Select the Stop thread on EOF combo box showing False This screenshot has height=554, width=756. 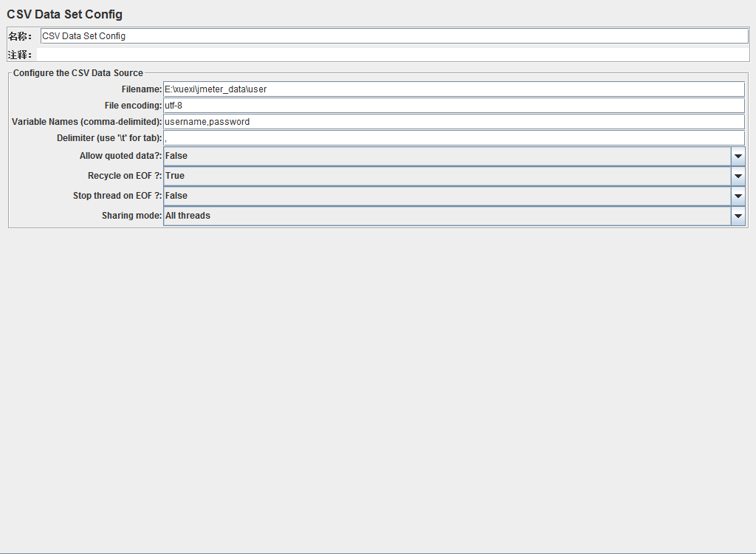point(454,196)
